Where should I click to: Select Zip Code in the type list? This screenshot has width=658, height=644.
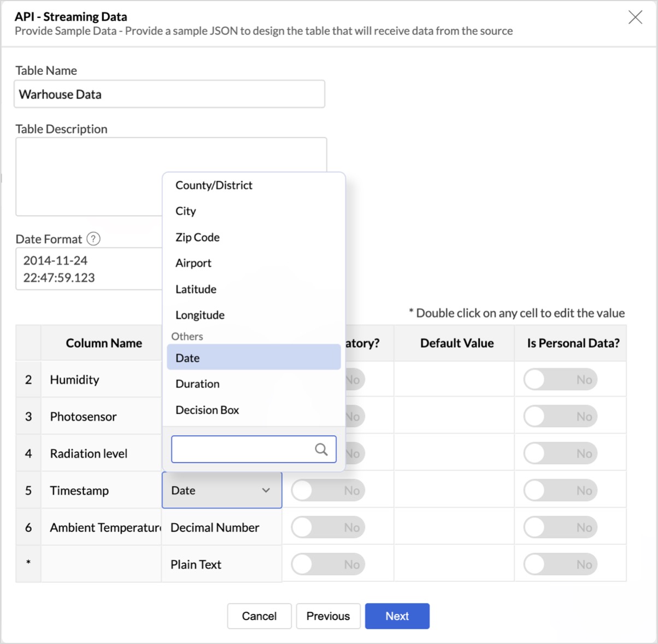tap(198, 237)
